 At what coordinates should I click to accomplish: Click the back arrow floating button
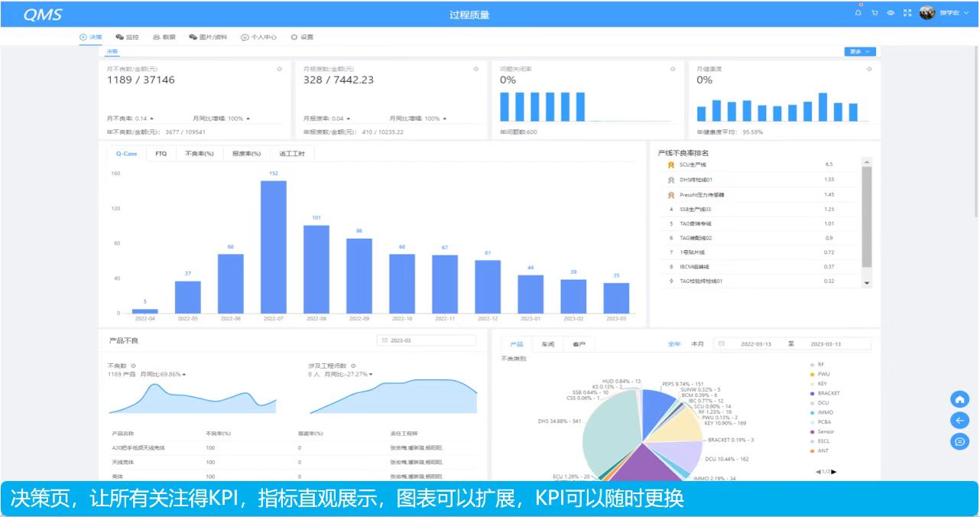click(x=960, y=420)
